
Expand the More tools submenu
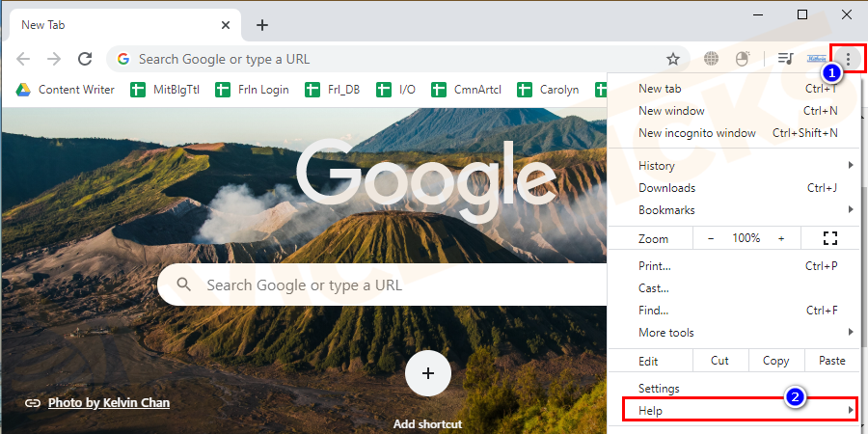tap(734, 332)
